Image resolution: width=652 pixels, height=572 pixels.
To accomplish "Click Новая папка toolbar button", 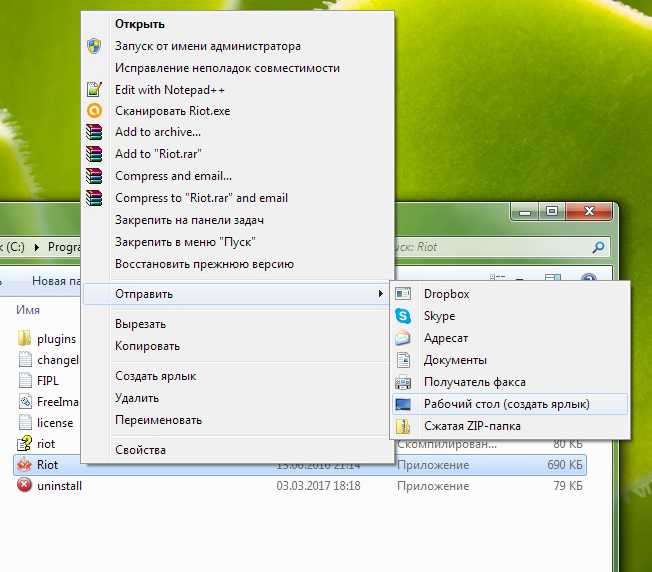I will tap(56, 281).
